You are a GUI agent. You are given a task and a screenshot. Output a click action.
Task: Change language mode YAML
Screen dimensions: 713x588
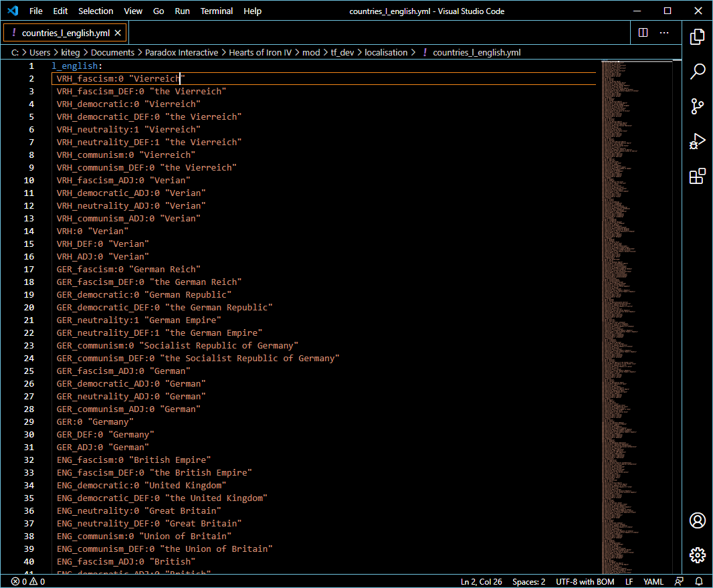click(x=653, y=581)
